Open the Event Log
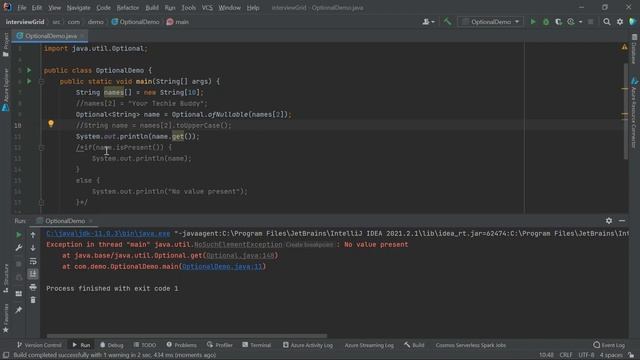640x360 pixels. tap(609, 345)
